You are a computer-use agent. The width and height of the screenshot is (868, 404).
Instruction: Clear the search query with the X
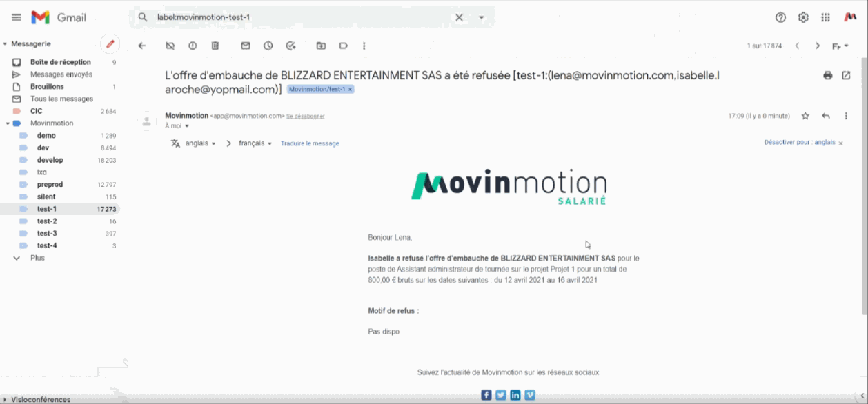click(459, 17)
